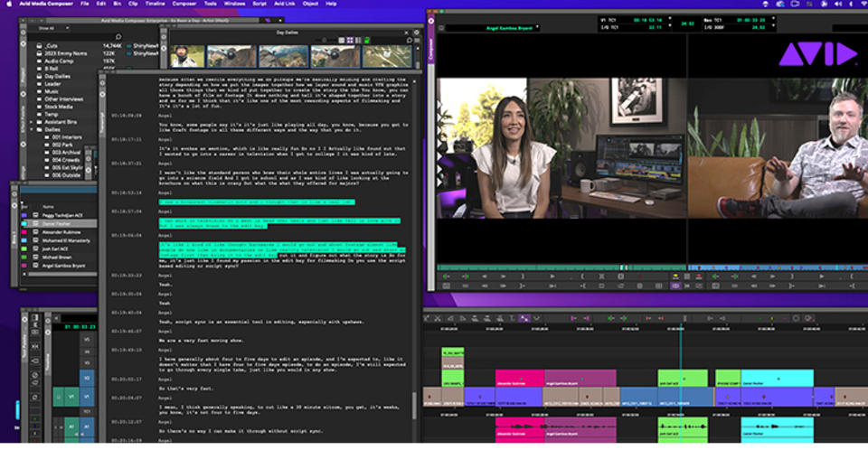Viewport: 868px width, 450px height.
Task: Play the record monitor
Action: [822, 277]
